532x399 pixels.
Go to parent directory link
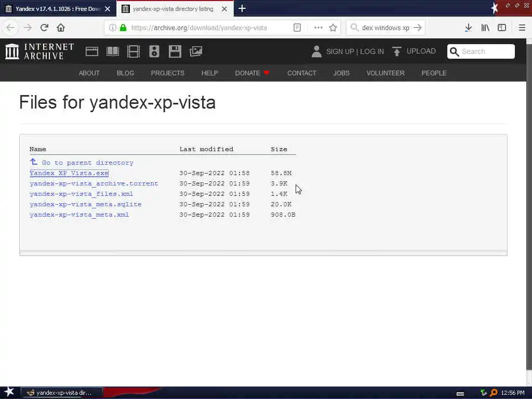click(x=87, y=163)
